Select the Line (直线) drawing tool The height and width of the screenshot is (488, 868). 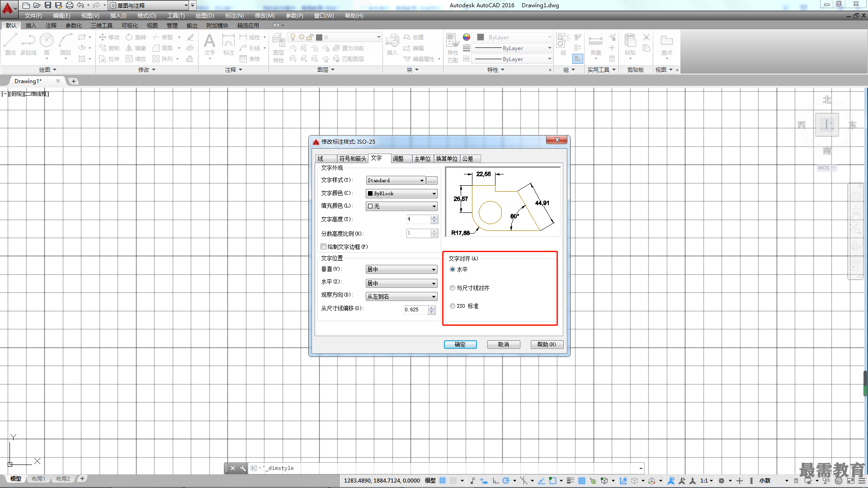pos(10,44)
